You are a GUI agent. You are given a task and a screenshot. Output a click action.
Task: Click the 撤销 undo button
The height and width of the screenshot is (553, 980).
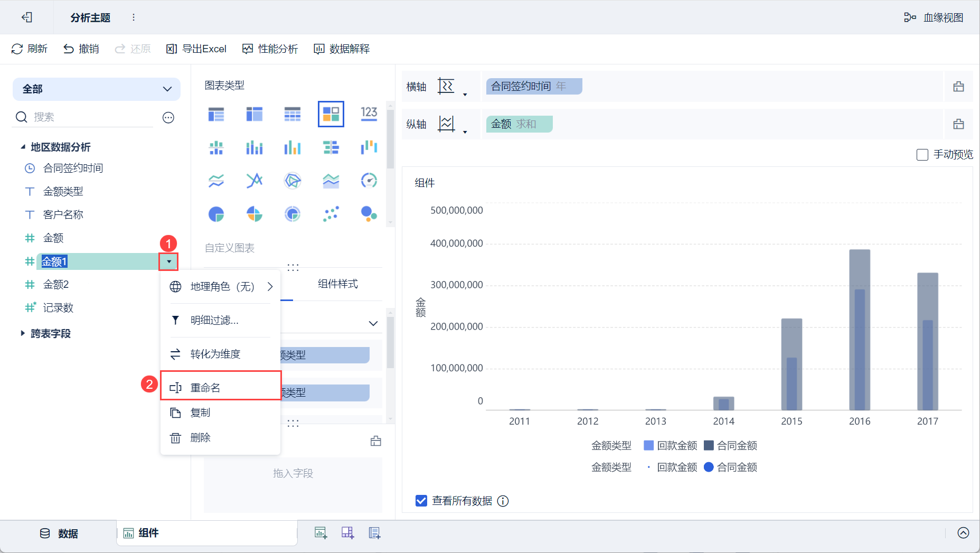coord(81,49)
